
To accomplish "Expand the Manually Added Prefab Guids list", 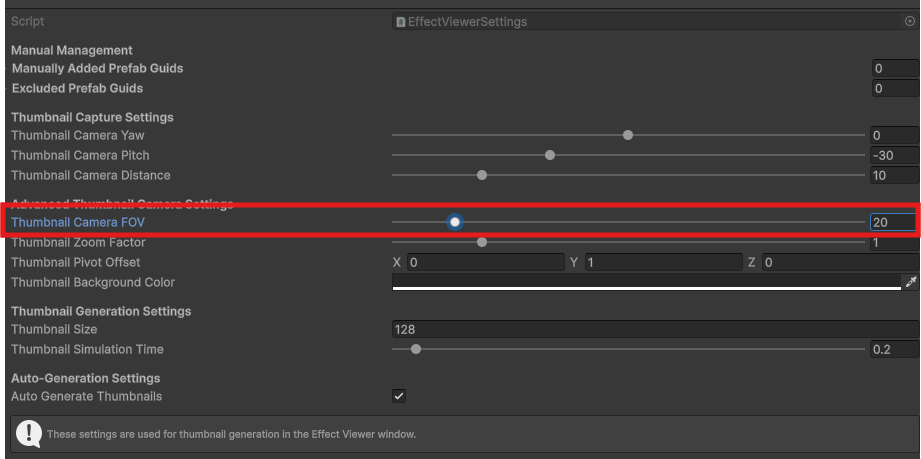I will point(97,68).
